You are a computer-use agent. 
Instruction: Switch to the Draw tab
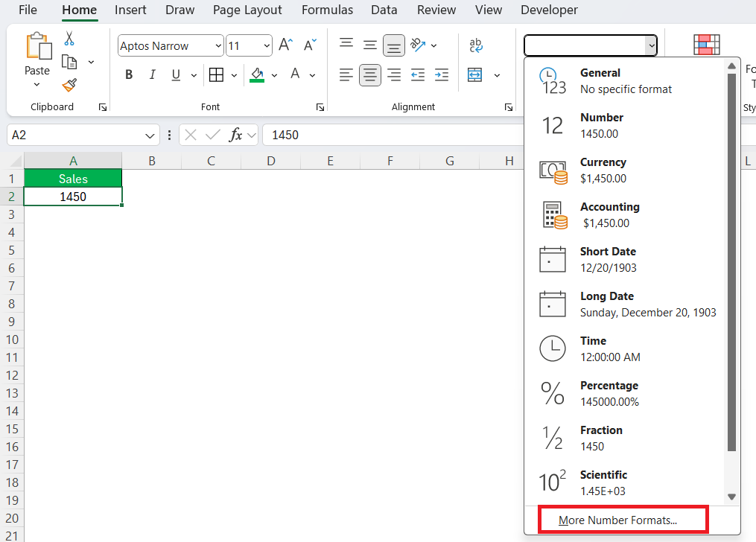click(180, 10)
